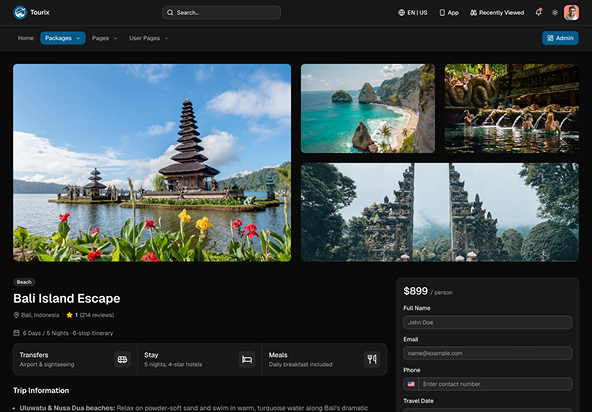Click the Beach category badge
This screenshot has width=592, height=412.
(24, 282)
